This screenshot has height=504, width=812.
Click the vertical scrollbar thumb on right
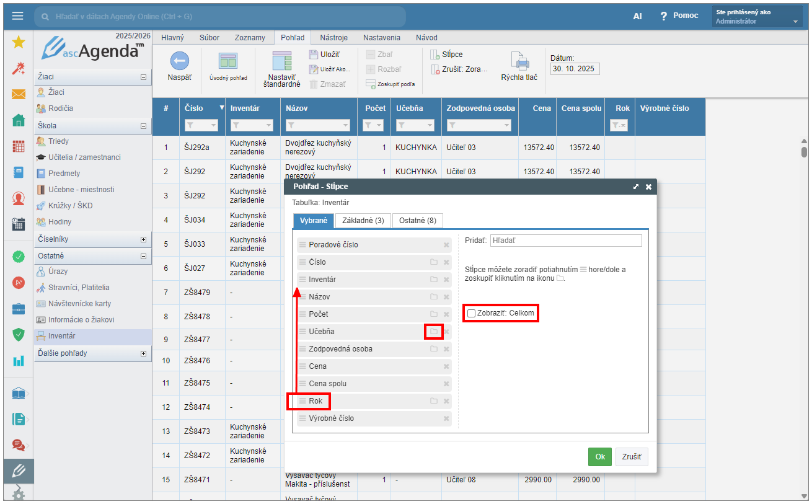(804, 151)
